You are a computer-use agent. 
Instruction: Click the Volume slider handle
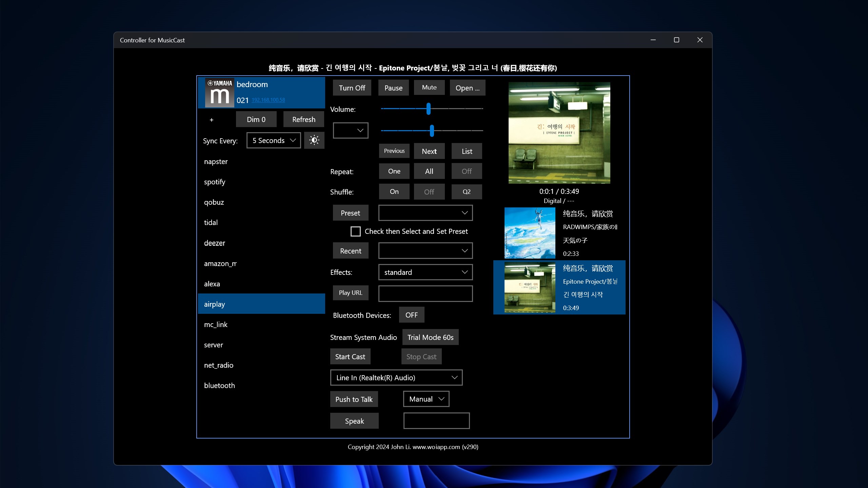pos(429,109)
